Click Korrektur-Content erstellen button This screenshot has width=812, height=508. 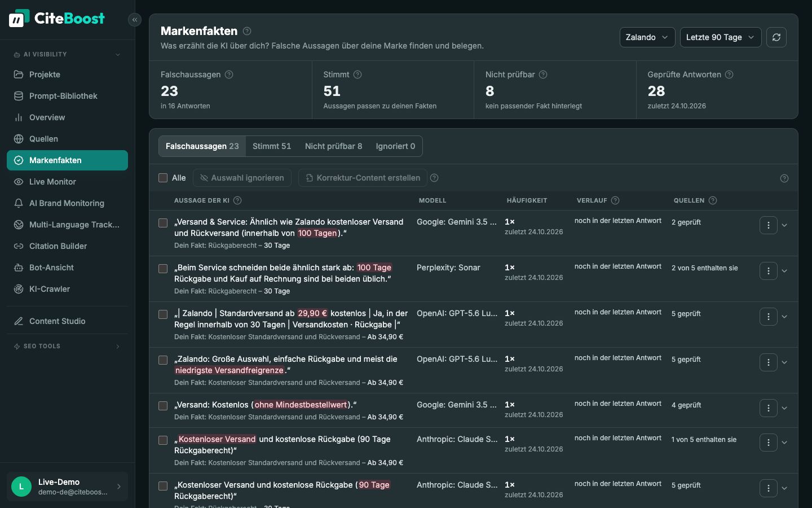pos(363,178)
